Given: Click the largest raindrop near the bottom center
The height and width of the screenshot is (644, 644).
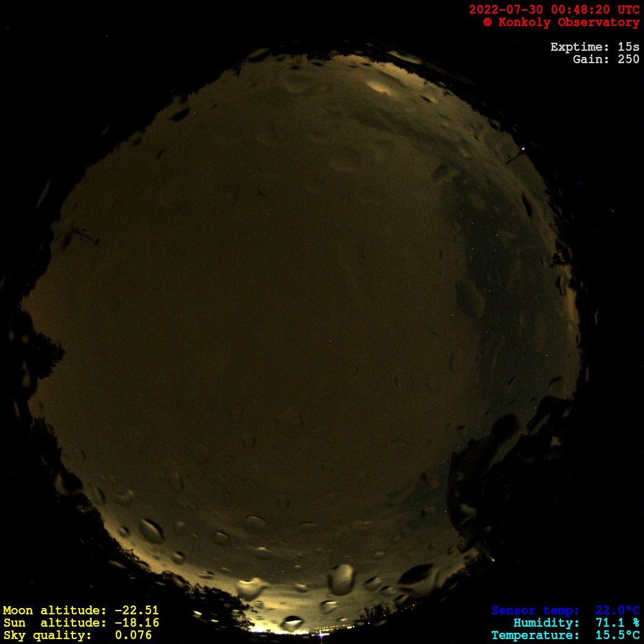Looking at the screenshot, I should (341, 579).
